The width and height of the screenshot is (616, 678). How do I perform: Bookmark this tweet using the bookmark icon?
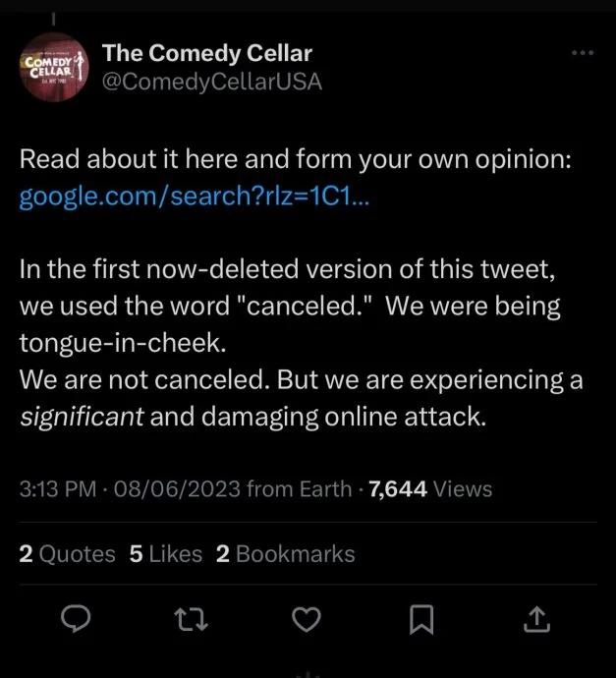pyautogui.click(x=421, y=619)
